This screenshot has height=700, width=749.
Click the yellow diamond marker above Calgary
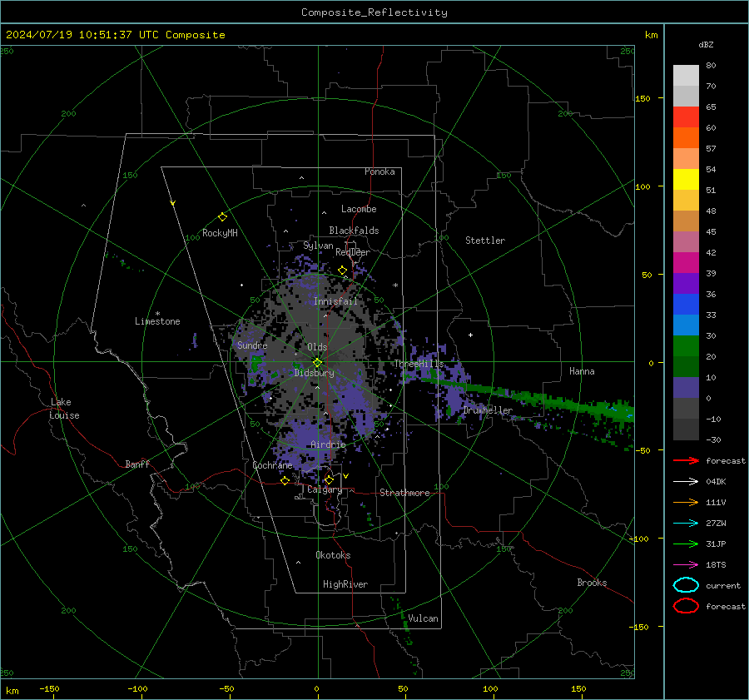point(329,479)
